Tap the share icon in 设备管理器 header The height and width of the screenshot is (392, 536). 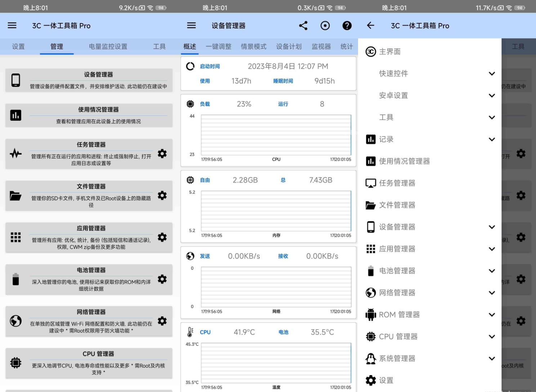coord(303,26)
